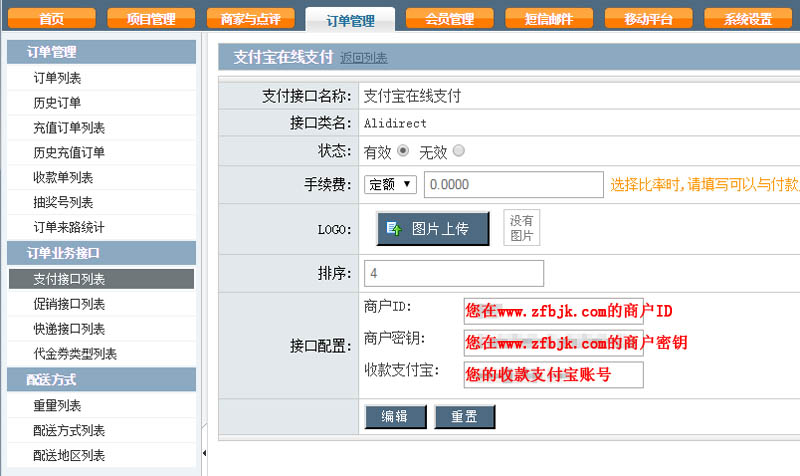Screen dimensions: 800x476
Task: Click the 手续费 amount input field
Action: pyautogui.click(x=514, y=184)
